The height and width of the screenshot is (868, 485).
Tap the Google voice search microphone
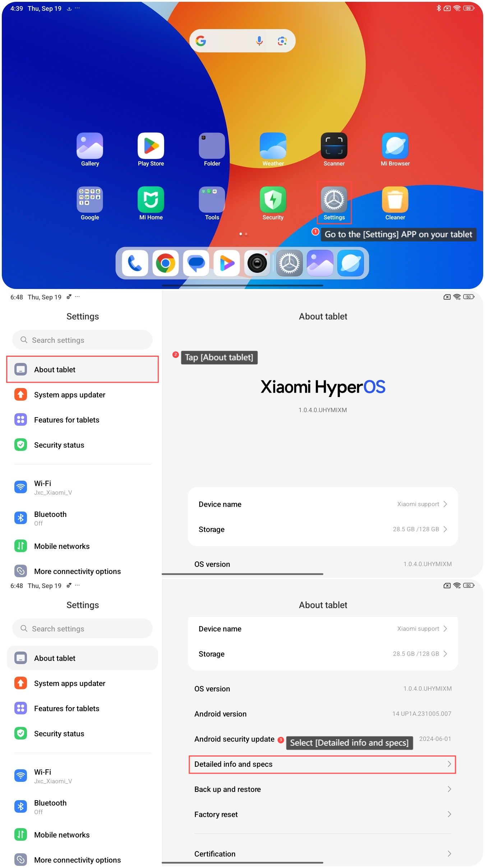click(x=259, y=41)
